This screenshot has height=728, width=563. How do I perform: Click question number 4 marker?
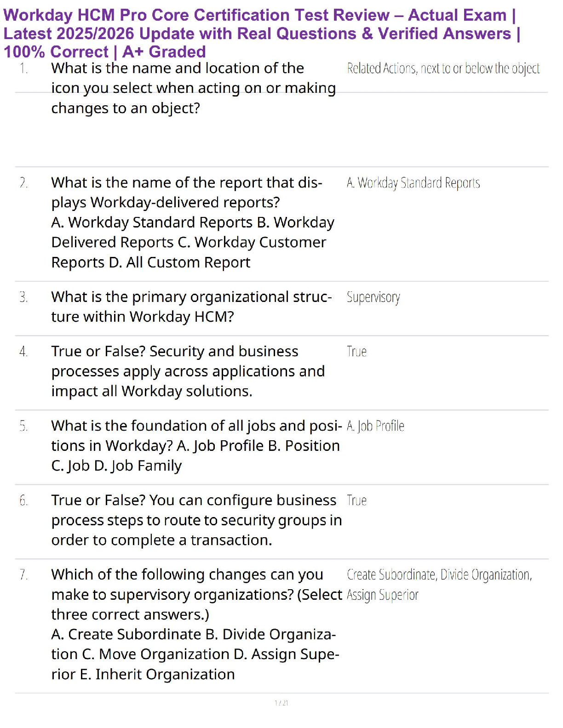pos(24,352)
